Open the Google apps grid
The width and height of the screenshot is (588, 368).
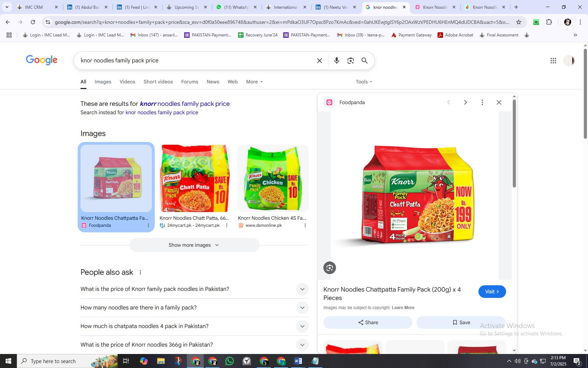click(x=553, y=61)
